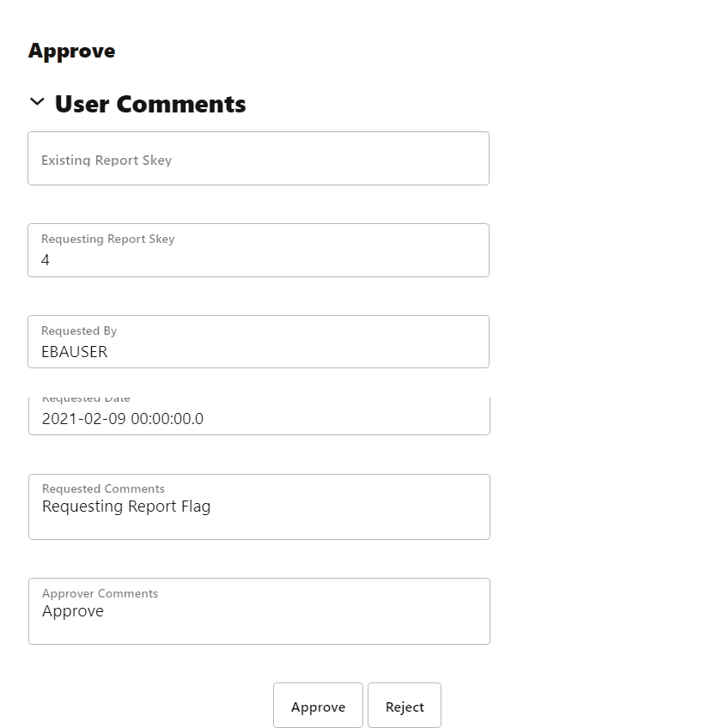The height and width of the screenshot is (728, 718).
Task: Select the text EBAUSER
Action: [74, 351]
